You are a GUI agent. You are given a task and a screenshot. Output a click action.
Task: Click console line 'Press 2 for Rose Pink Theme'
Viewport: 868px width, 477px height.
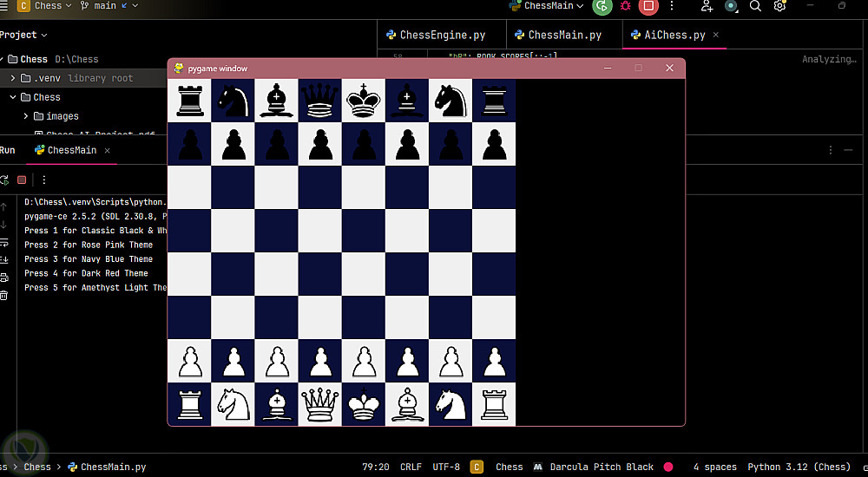(x=89, y=245)
